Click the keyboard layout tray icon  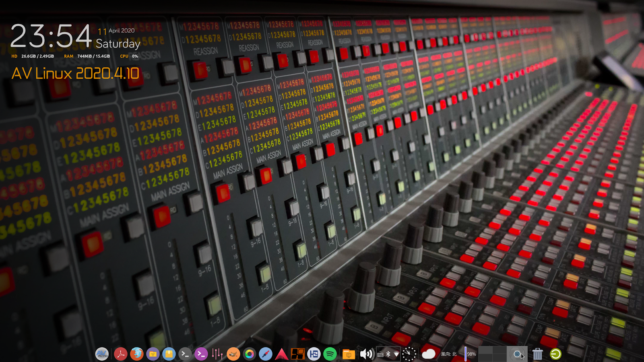coord(380,354)
